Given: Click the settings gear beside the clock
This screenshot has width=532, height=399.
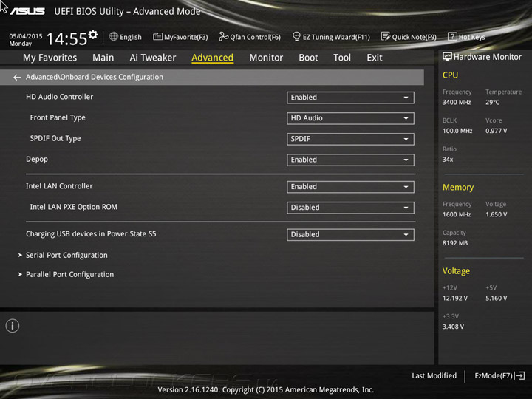Looking at the screenshot, I should [93, 35].
